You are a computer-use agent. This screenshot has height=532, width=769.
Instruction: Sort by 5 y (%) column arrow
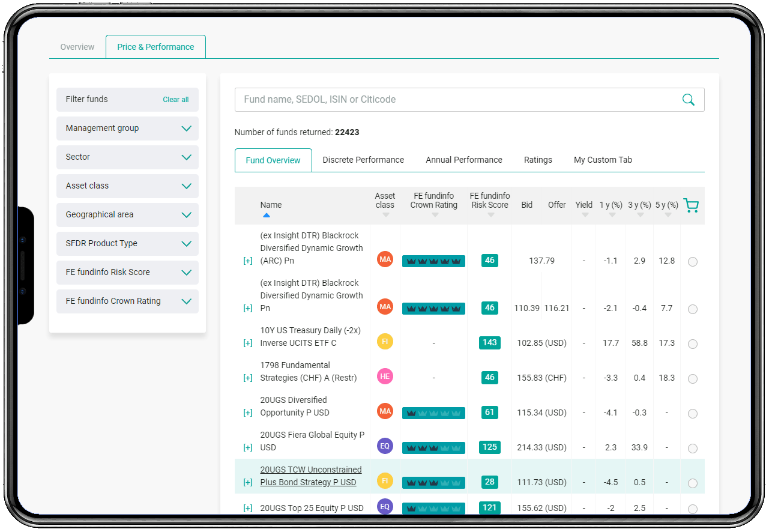point(668,215)
